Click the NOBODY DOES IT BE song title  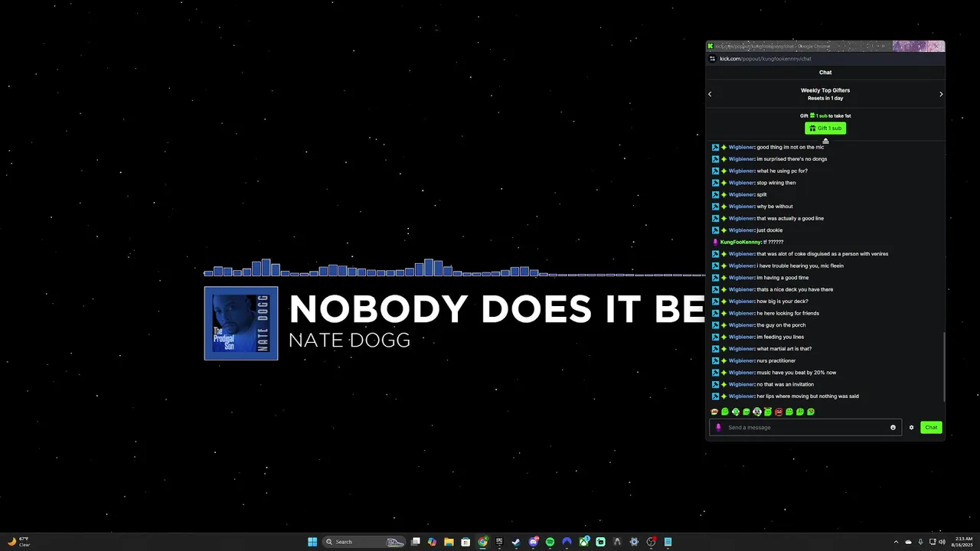tap(496, 309)
